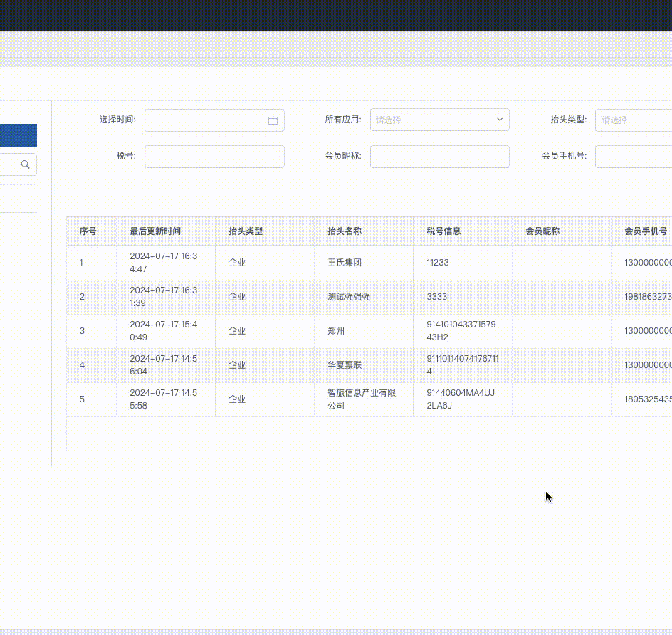Focus the 税号 input field
672x635 pixels.
(x=214, y=157)
